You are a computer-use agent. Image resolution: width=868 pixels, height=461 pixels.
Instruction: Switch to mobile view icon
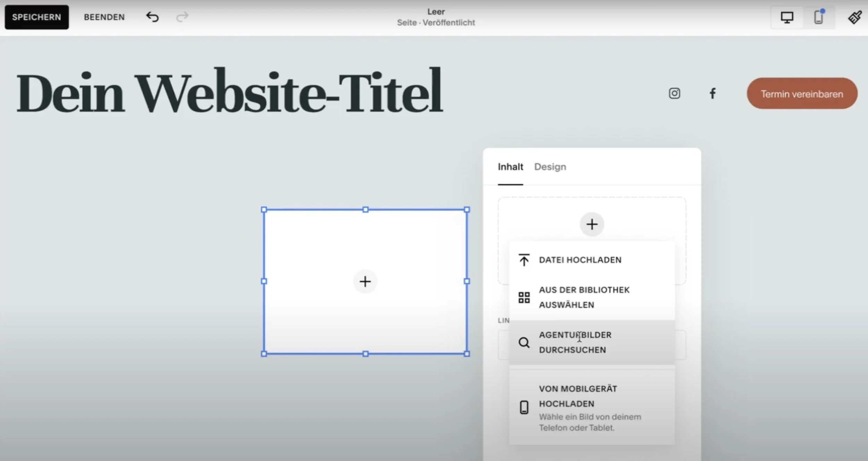[818, 17]
